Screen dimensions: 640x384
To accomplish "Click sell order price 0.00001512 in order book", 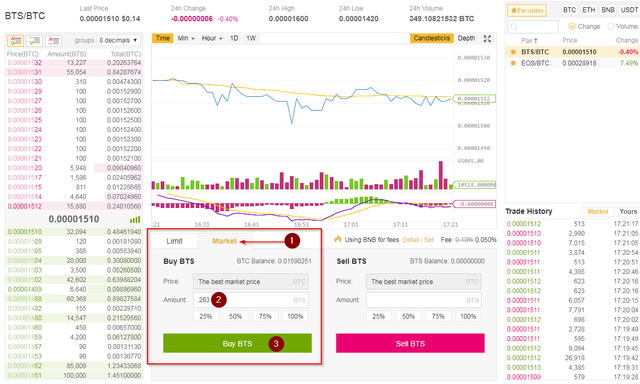I will tap(24, 206).
